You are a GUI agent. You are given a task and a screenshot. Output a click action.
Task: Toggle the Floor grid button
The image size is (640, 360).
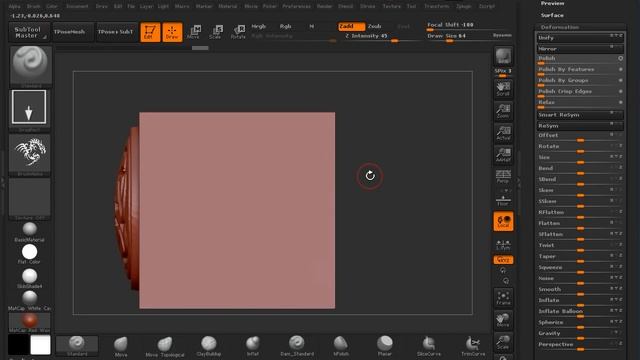coord(503,199)
